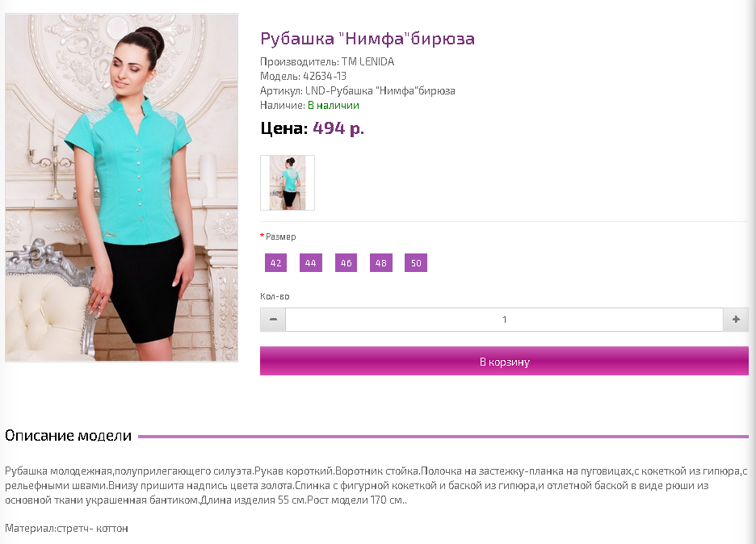
Task: Click the plus icon to increase quantity
Action: pyautogui.click(x=736, y=320)
